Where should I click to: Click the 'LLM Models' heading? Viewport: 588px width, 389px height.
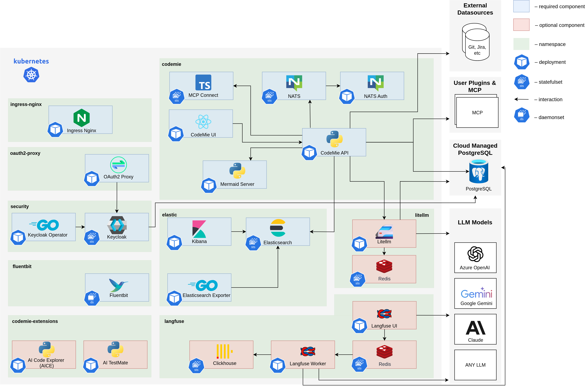tap(475, 222)
